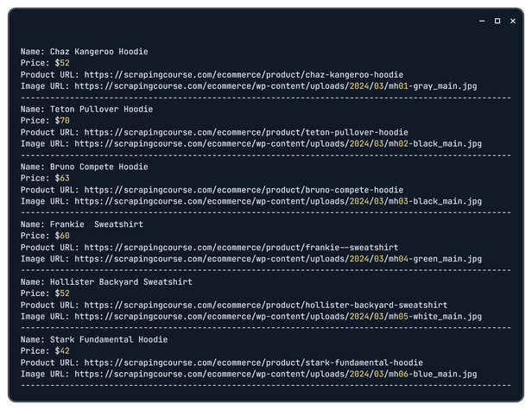This screenshot has height=410, width=532.
Task: Click the Name: Chaz Kangeroo Hoodie line
Action: (x=85, y=52)
